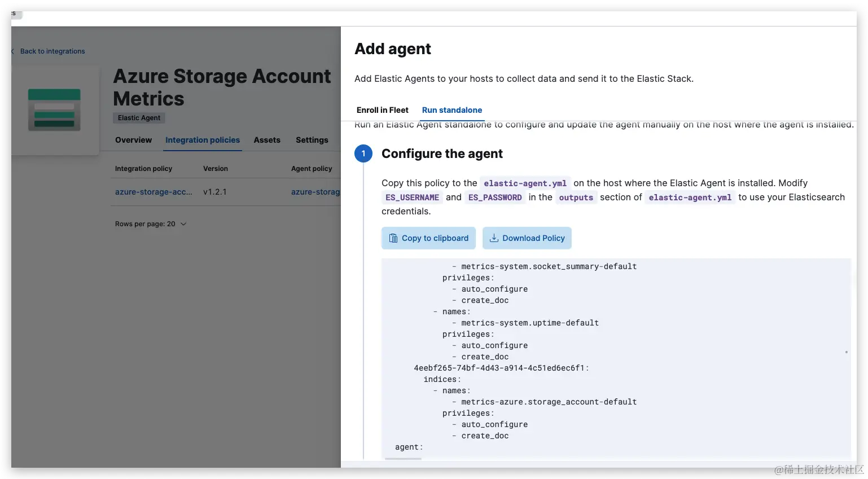
Task: Click the Download Policy button
Action: (x=527, y=238)
